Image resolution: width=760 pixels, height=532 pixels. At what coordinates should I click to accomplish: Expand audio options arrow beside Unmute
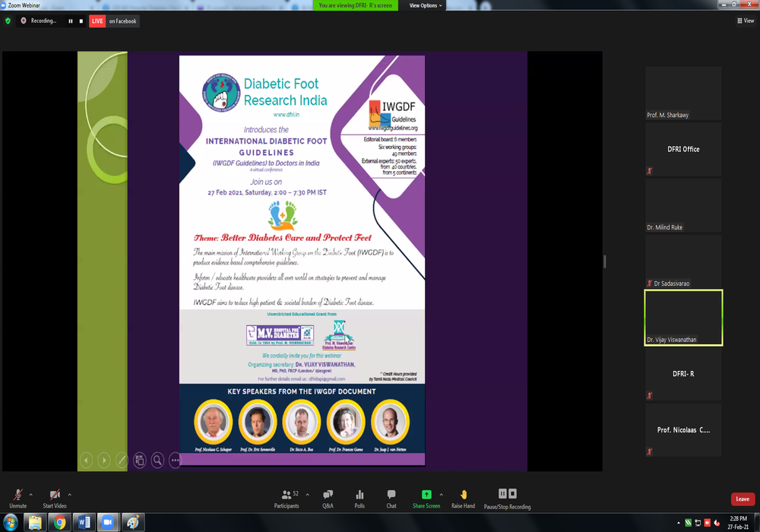point(31,494)
